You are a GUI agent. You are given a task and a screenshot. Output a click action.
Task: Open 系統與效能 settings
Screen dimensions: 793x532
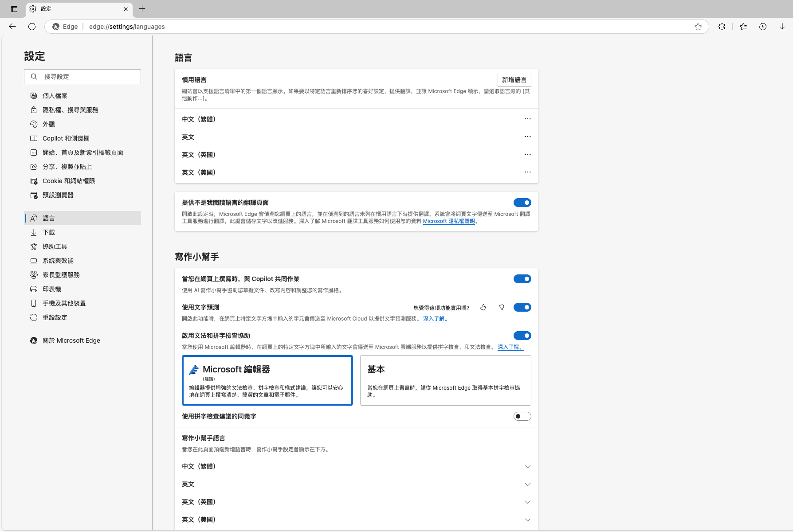point(82,261)
